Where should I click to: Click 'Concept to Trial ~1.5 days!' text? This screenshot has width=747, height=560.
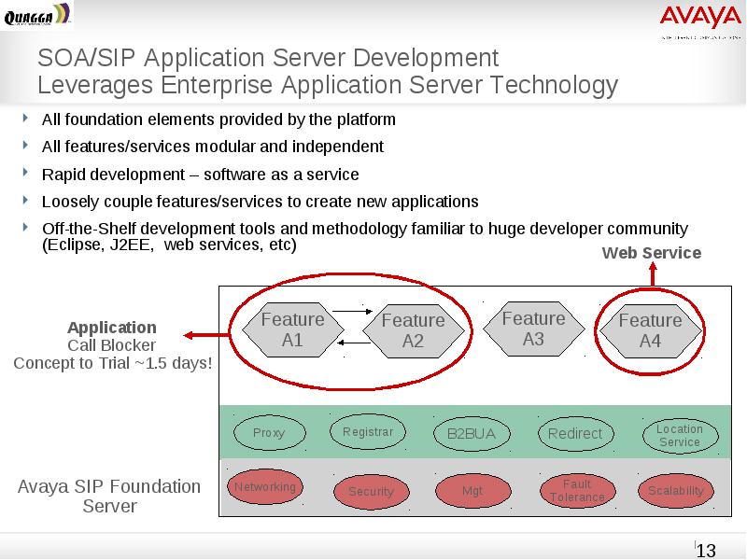pyautogui.click(x=112, y=363)
